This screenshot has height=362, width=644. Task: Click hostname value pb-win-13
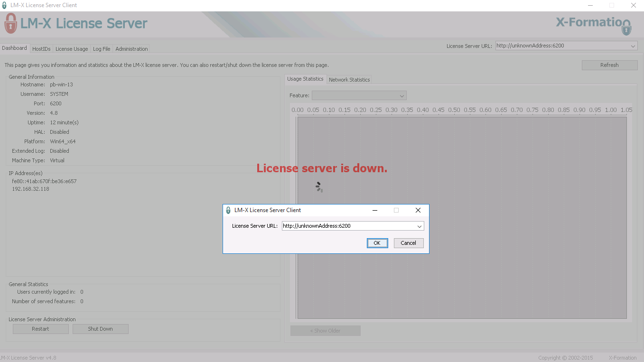61,84
